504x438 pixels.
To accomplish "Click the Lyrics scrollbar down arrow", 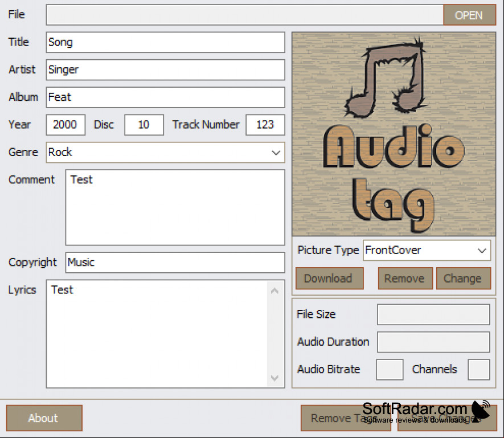I will pyautogui.click(x=274, y=378).
